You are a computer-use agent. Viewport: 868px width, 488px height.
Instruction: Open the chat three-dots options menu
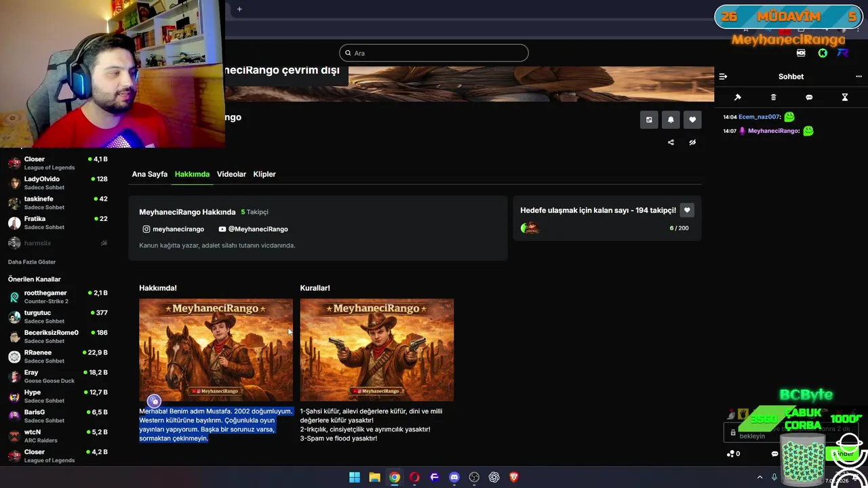[859, 77]
